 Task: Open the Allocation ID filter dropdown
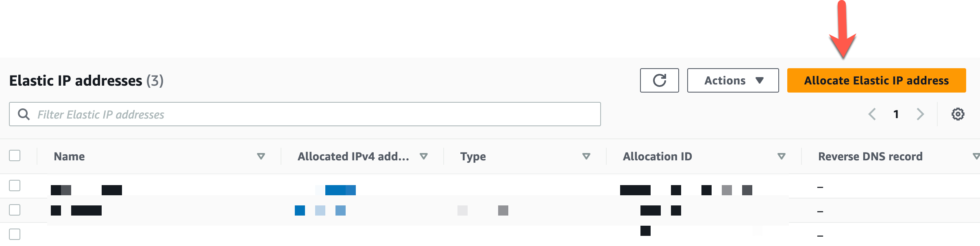click(781, 156)
